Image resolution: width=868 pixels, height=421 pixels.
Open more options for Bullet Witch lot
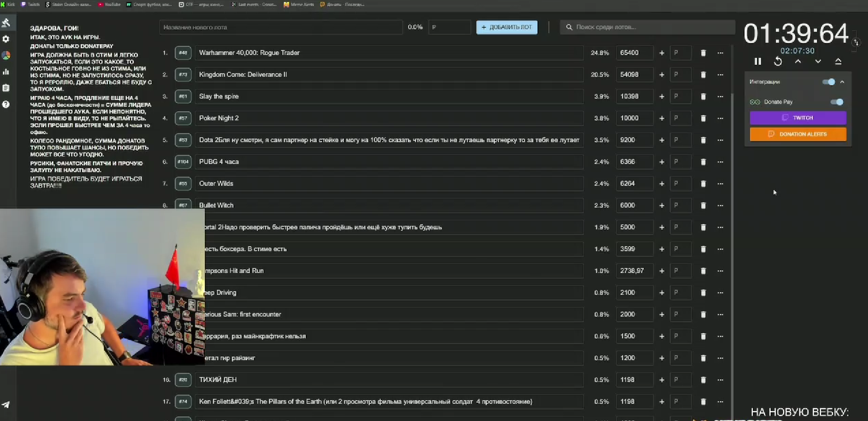coord(720,205)
